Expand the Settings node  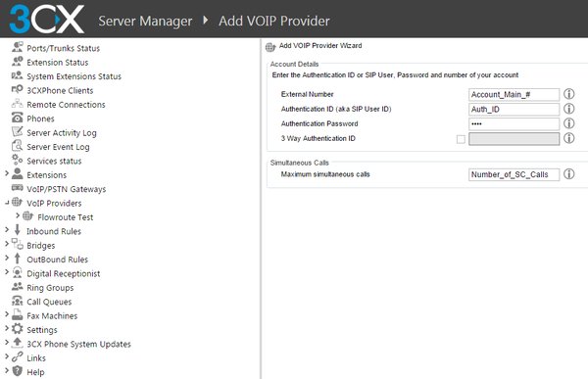pyautogui.click(x=7, y=328)
